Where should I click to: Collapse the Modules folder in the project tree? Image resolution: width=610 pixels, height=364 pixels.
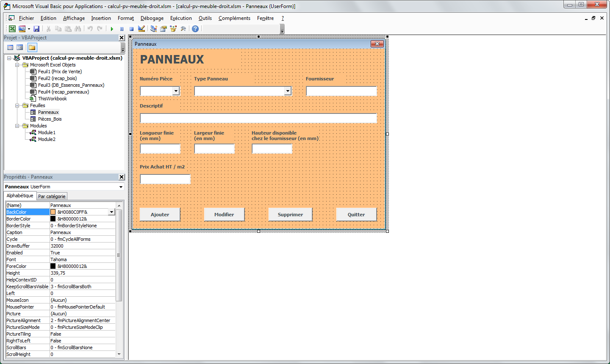click(x=17, y=126)
